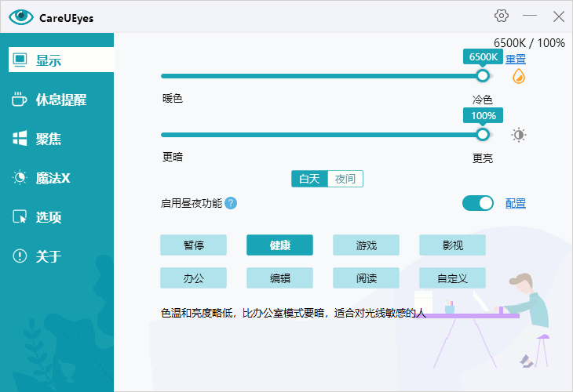Minimize the CareUEyes window
This screenshot has height=392, width=573.
(530, 16)
